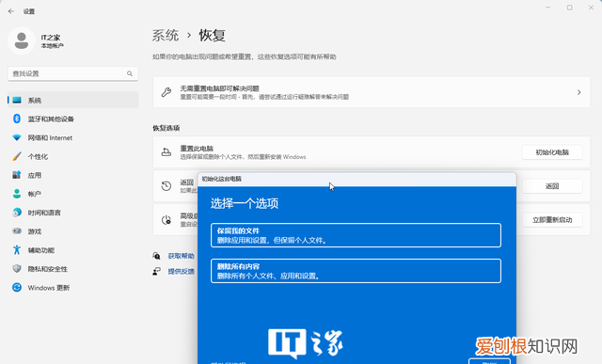
Task: Click the 初始化电脑 button
Action: click(552, 152)
